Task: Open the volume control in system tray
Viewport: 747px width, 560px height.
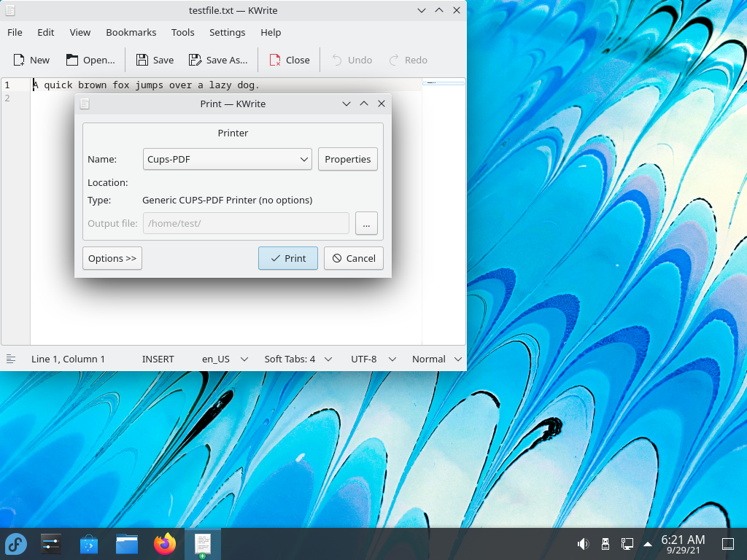Action: coord(583,544)
